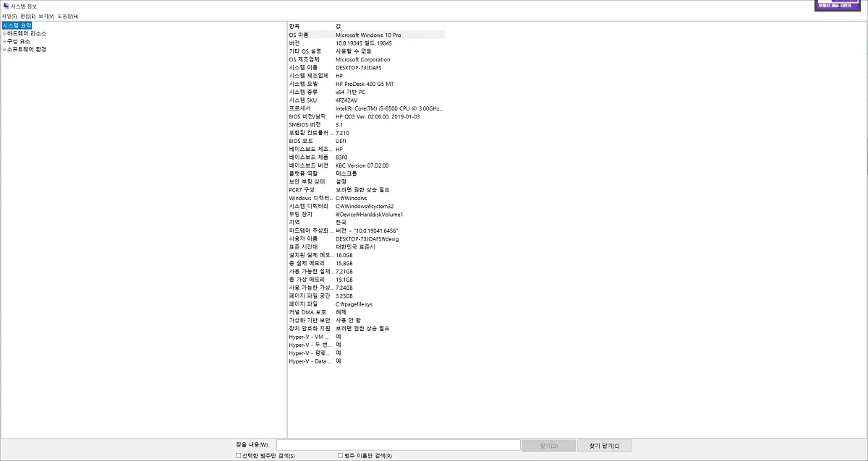Click value 4FZ42AV in 시스템 SKU row
868x461 pixels.
click(x=346, y=100)
